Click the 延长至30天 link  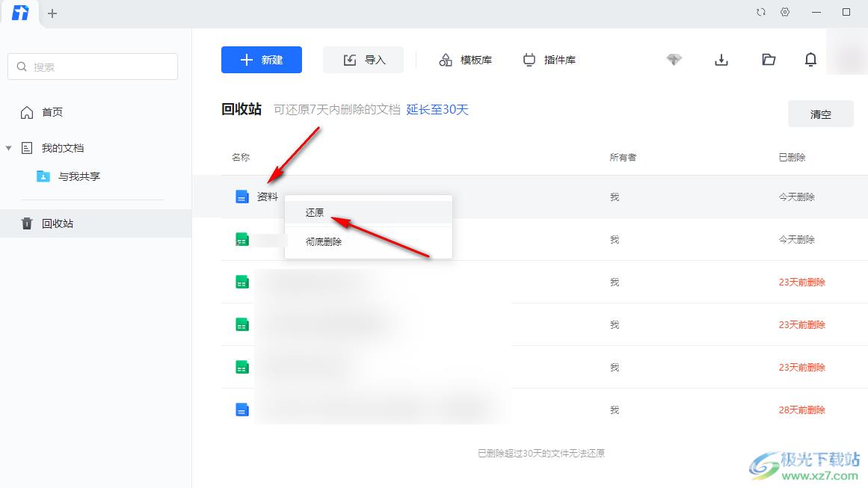click(437, 110)
